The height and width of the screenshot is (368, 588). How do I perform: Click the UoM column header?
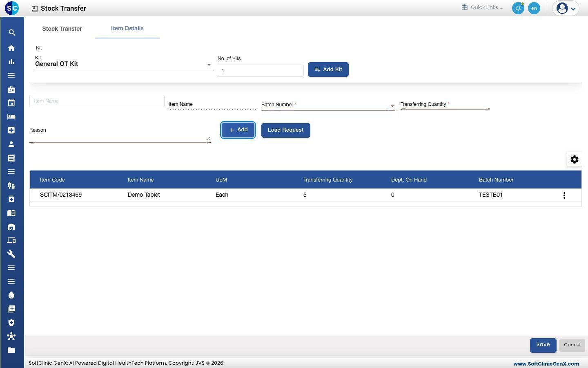point(221,180)
